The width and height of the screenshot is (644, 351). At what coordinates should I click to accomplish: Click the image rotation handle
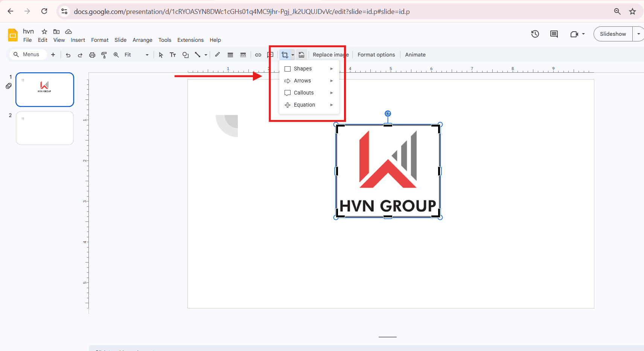tap(388, 113)
